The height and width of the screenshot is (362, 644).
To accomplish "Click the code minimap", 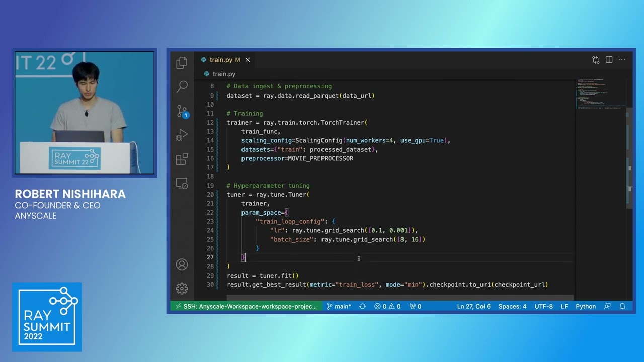I will click(600, 94).
